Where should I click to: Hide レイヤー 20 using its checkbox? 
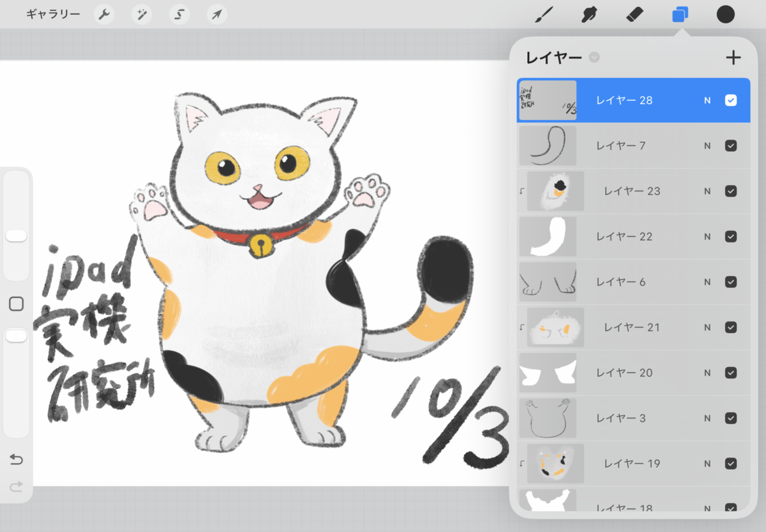731,373
